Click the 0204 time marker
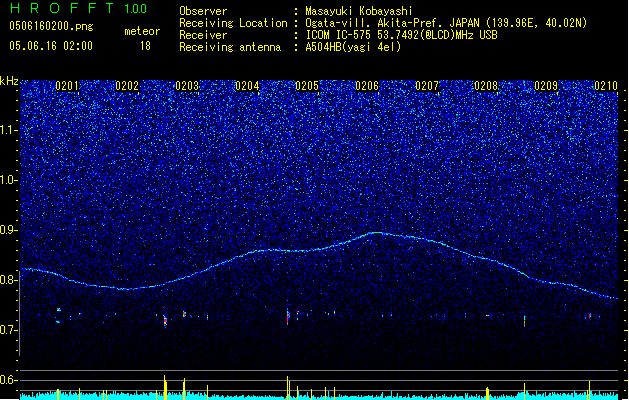 (247, 86)
